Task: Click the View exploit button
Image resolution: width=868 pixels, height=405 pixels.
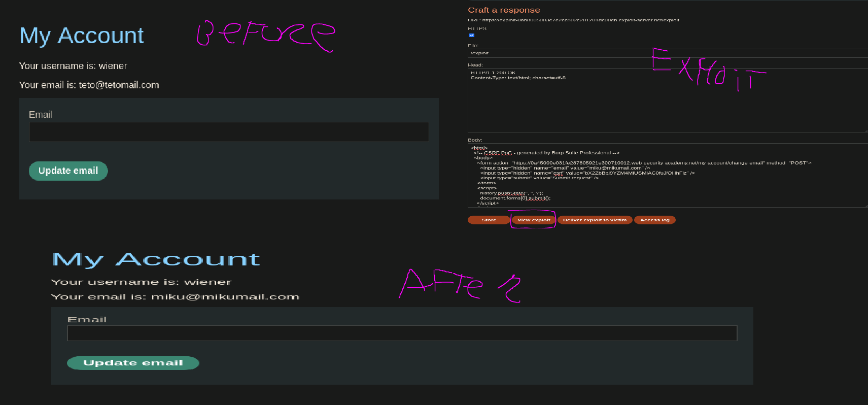Action: (x=534, y=220)
